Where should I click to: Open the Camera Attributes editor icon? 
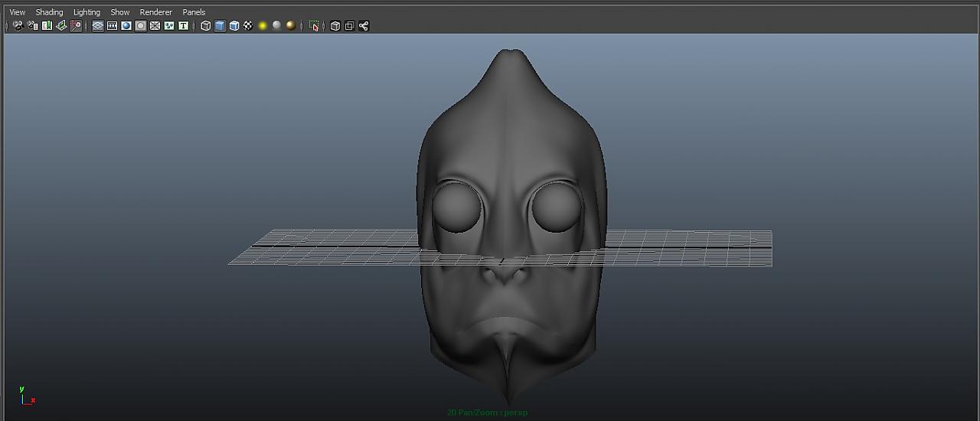(x=33, y=26)
